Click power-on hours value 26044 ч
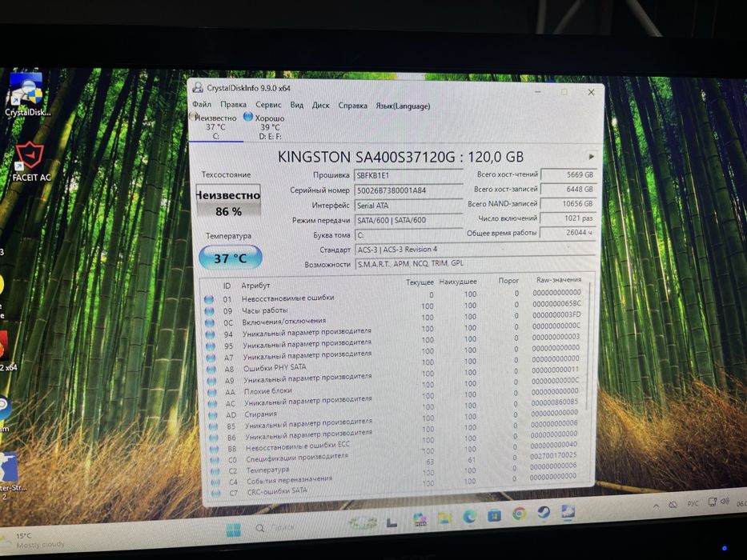Image resolution: width=747 pixels, height=560 pixels. point(568,232)
